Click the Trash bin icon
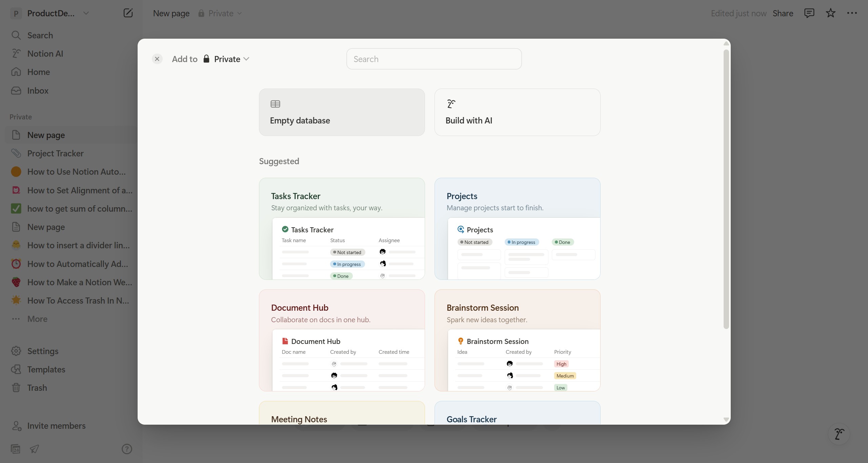This screenshot has width=868, height=463. pyautogui.click(x=16, y=388)
